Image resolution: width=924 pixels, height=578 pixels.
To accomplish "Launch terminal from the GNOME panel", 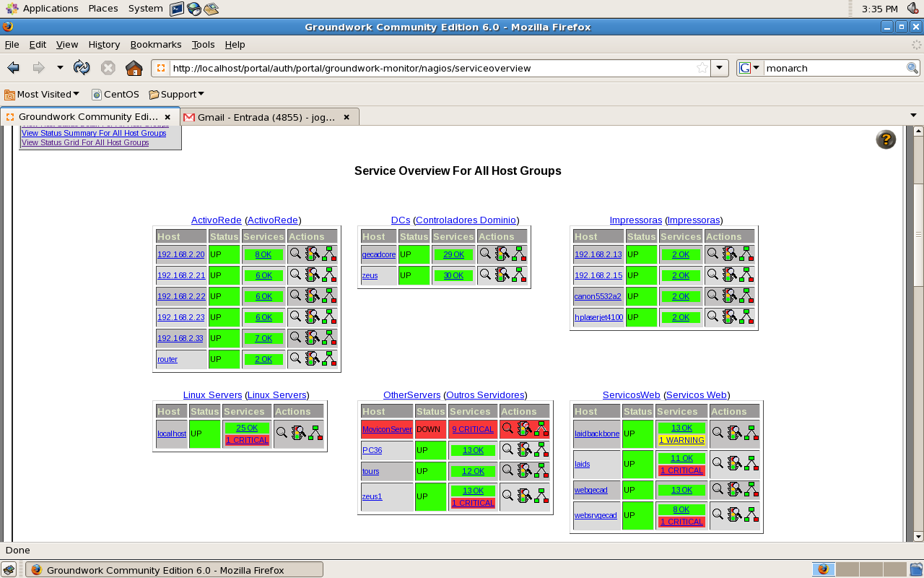I will click(177, 9).
